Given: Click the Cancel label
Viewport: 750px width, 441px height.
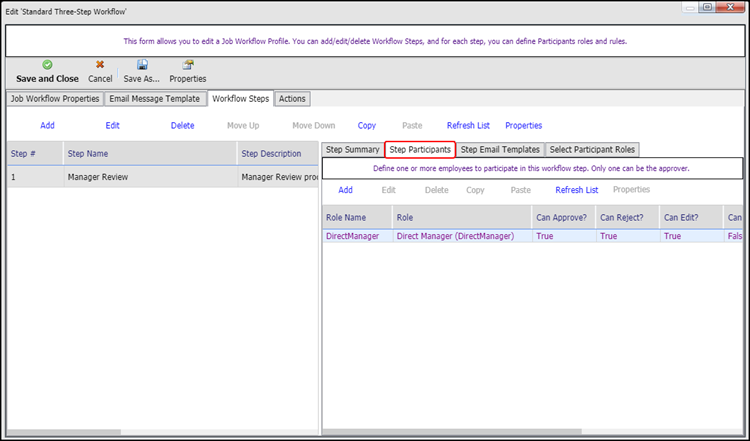Looking at the screenshot, I should click(100, 79).
